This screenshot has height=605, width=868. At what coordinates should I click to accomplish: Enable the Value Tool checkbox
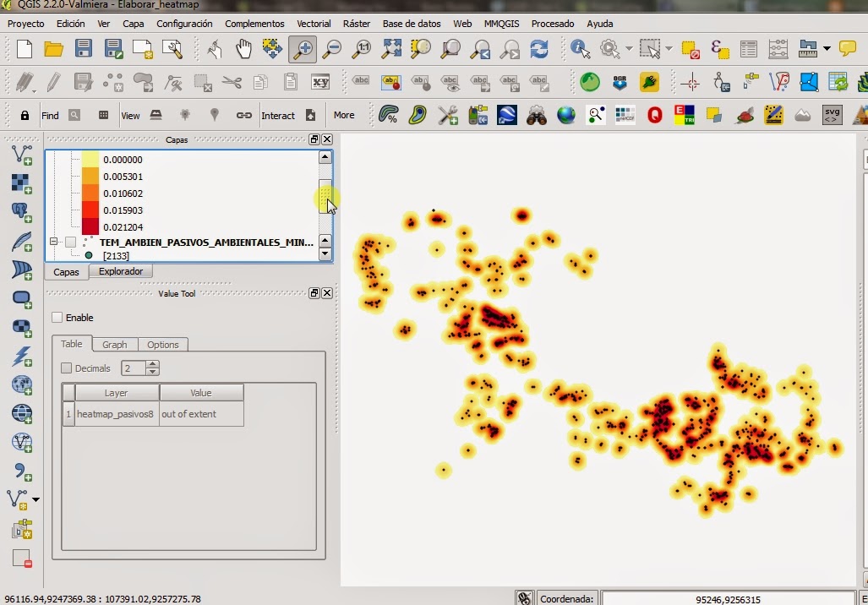pos(57,317)
